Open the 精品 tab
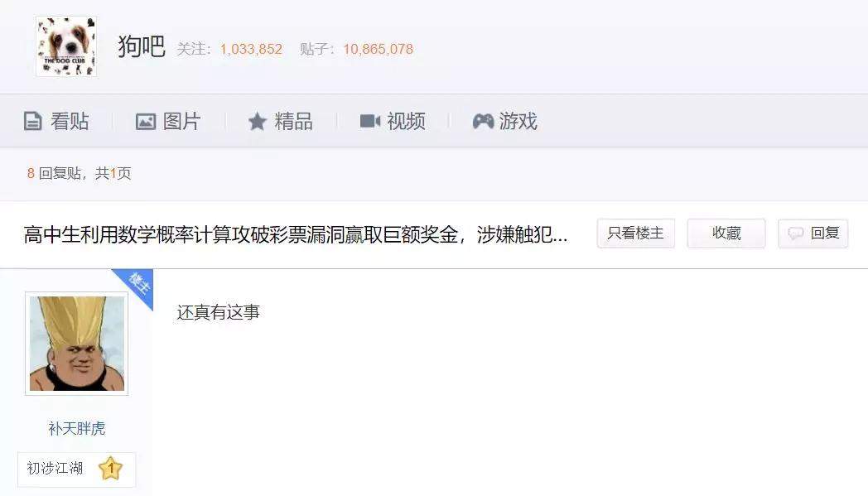Viewport: 868px width, 496px height. (x=280, y=121)
